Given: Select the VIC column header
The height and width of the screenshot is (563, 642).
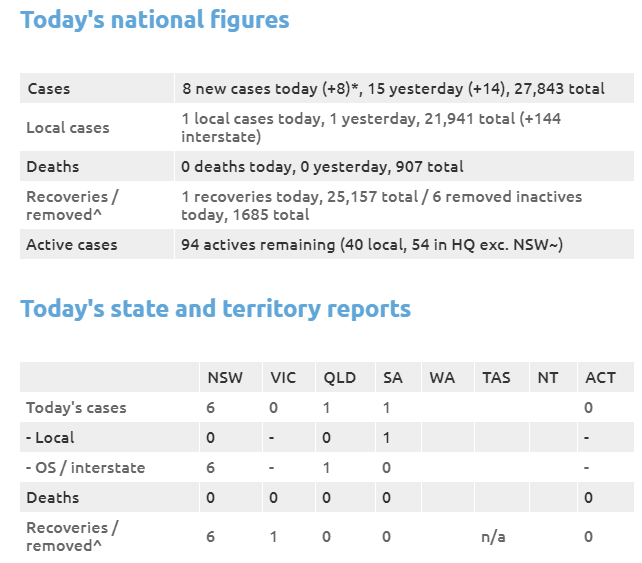Looking at the screenshot, I should tap(283, 378).
